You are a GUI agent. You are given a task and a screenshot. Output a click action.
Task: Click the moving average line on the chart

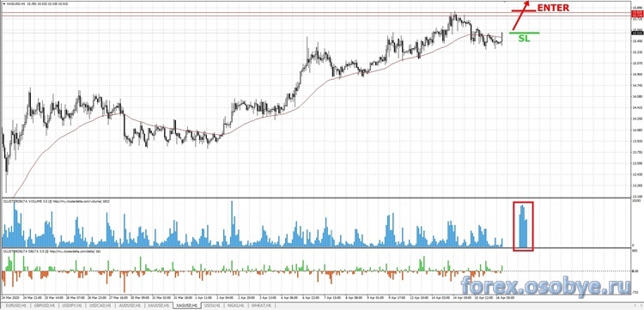[263, 117]
